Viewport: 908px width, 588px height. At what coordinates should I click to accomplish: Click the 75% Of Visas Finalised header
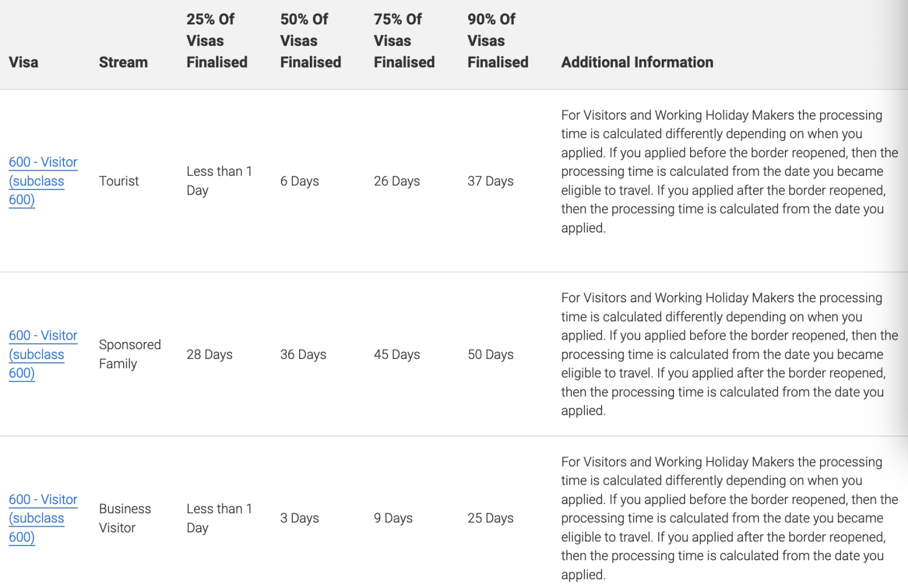pyautogui.click(x=404, y=41)
